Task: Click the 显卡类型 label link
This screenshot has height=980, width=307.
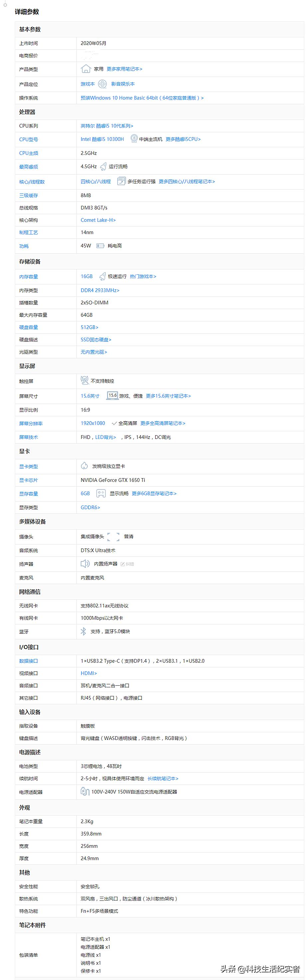Action: point(29,467)
